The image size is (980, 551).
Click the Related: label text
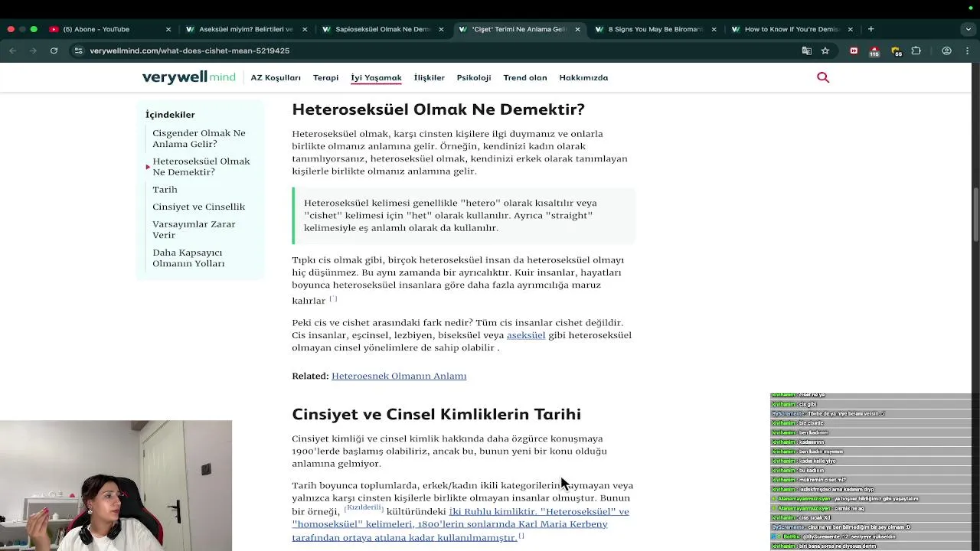coord(309,376)
